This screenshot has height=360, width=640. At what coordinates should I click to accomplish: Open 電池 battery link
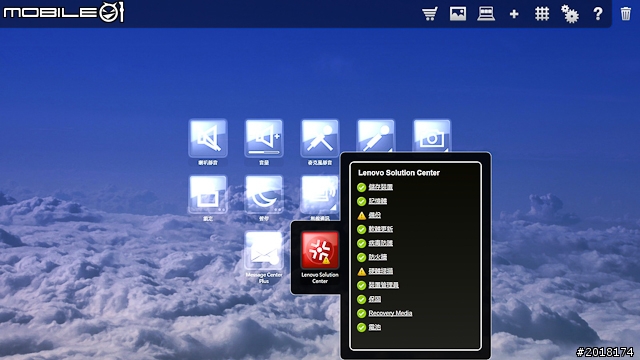coord(375,327)
